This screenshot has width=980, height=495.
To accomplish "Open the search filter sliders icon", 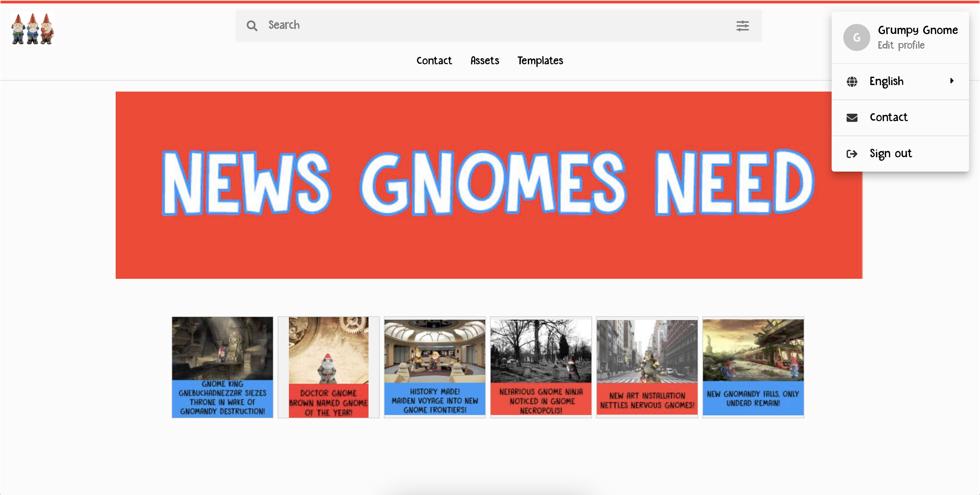I will click(742, 26).
